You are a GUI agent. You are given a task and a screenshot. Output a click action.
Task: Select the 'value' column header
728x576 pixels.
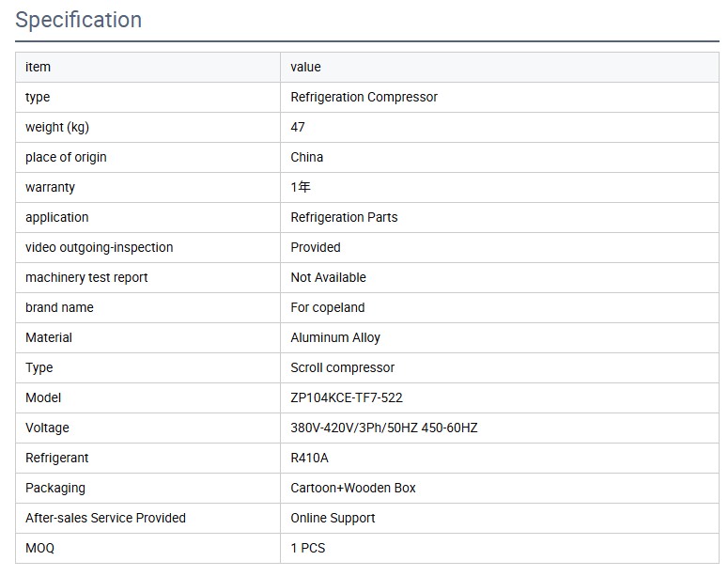tap(305, 67)
